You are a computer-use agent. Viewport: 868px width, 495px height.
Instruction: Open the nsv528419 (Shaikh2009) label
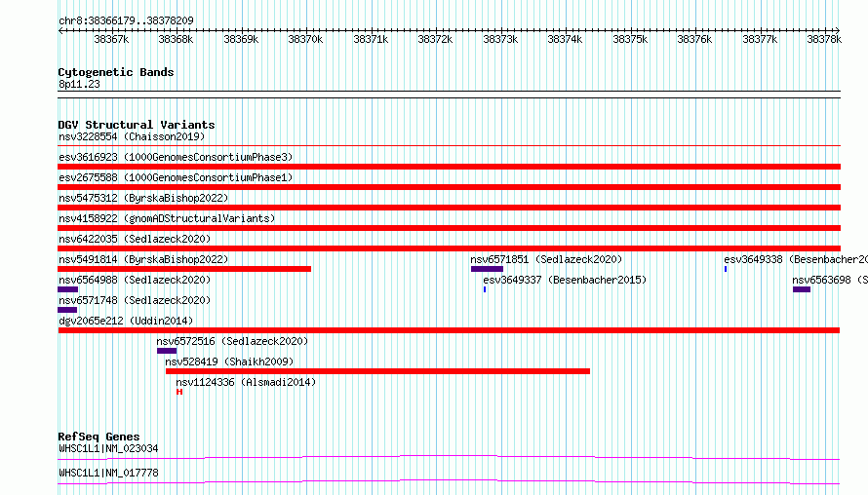point(229,362)
